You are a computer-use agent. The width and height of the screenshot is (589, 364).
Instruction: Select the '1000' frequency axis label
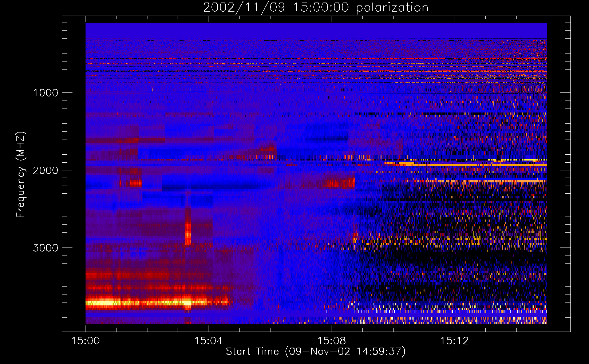[46, 93]
